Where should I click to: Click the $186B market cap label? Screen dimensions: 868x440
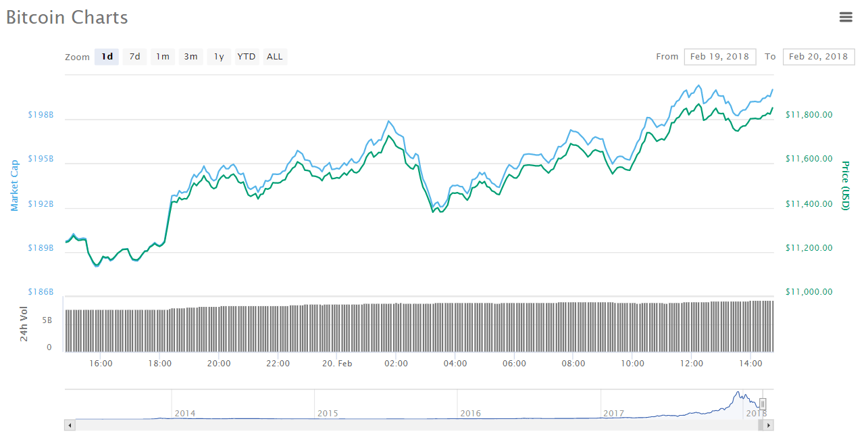pyautogui.click(x=41, y=292)
